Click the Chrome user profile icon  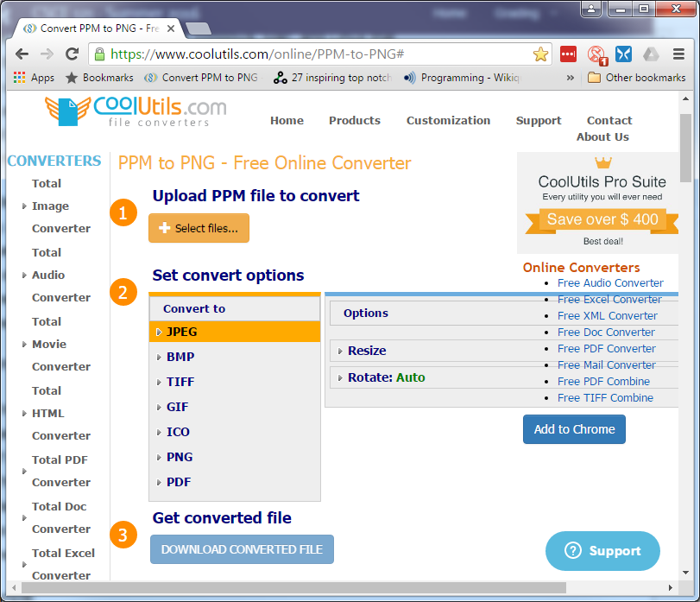[591, 9]
